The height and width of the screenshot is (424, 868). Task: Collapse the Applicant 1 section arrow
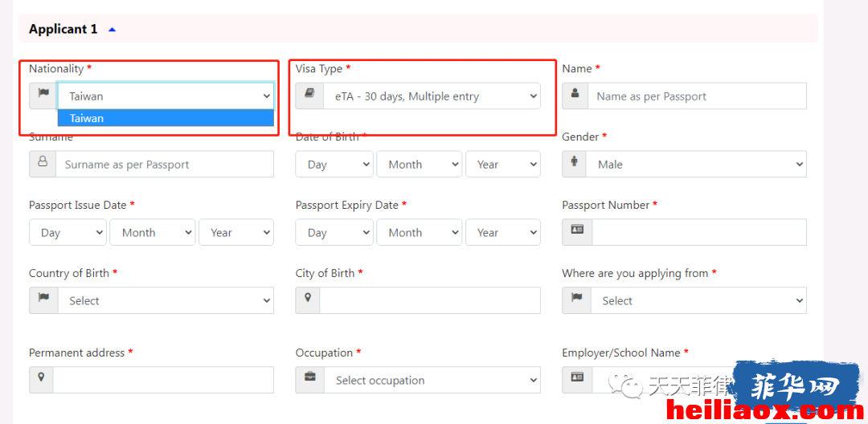tap(112, 30)
